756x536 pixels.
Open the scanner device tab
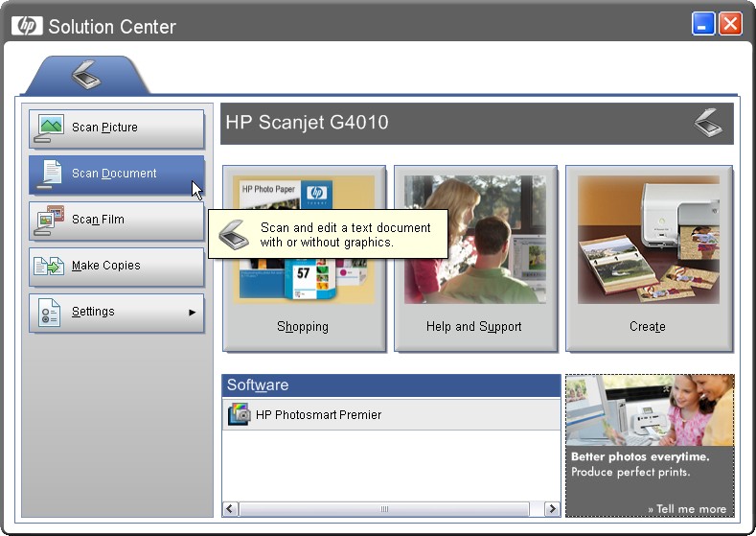point(87,75)
